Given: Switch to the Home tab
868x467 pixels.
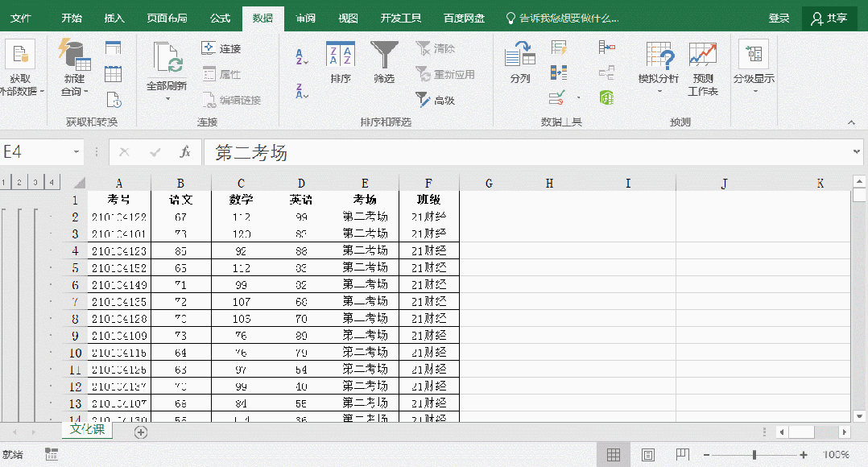Looking at the screenshot, I should click(72, 19).
